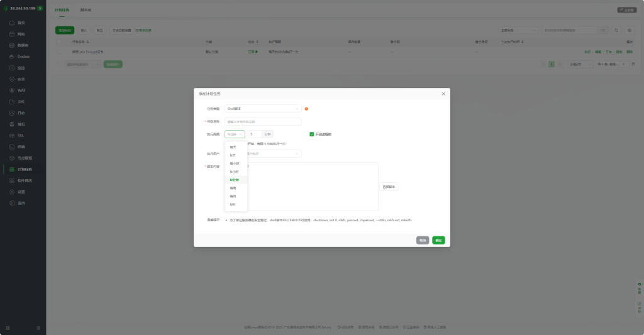Tick the checkbox beside the batch operation dropdown
Image resolution: width=644 pixels, height=335 pixels.
pos(60,65)
